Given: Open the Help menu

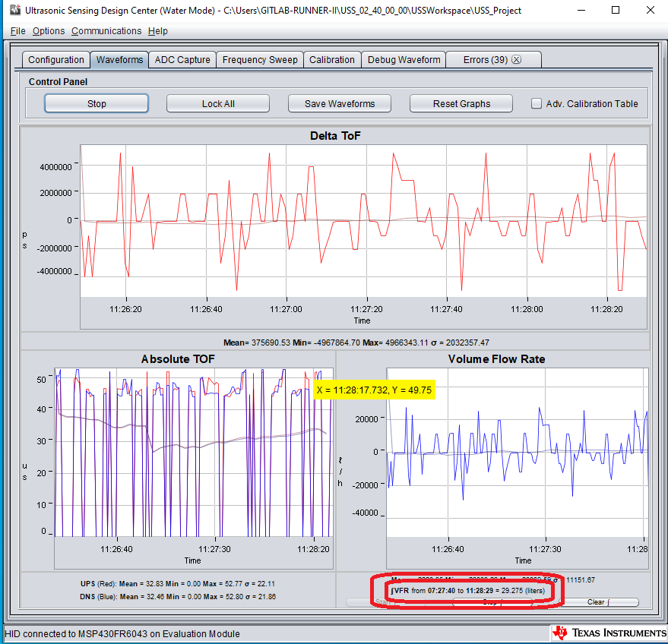Looking at the screenshot, I should point(157,31).
